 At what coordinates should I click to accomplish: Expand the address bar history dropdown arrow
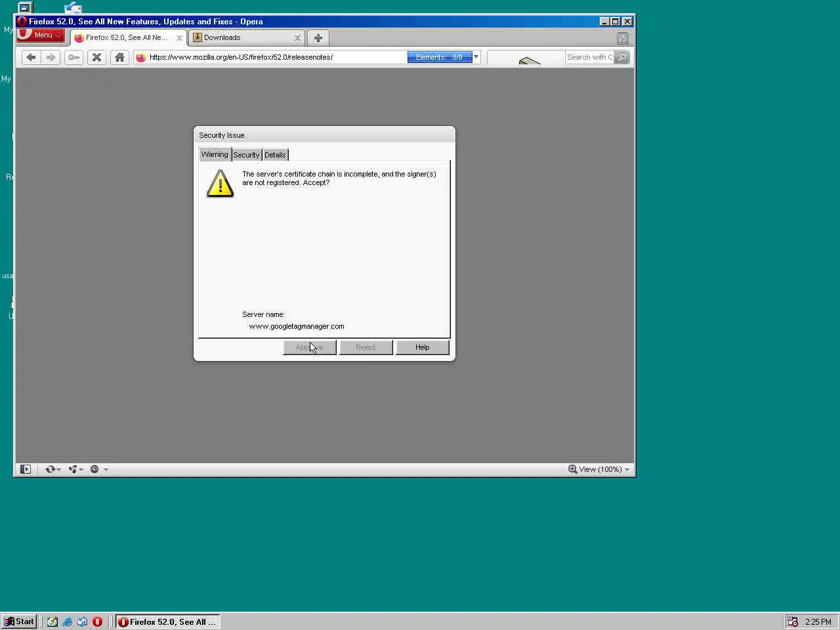pos(476,57)
